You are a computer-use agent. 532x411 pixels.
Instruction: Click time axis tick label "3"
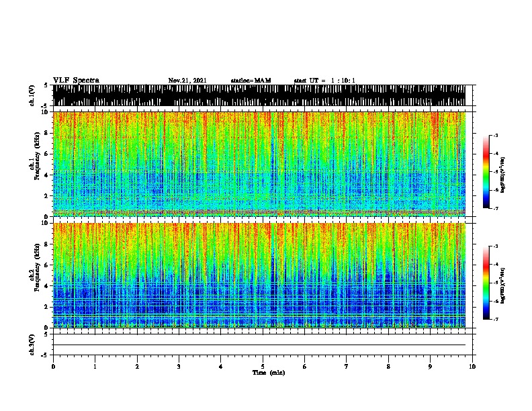[x=179, y=367]
